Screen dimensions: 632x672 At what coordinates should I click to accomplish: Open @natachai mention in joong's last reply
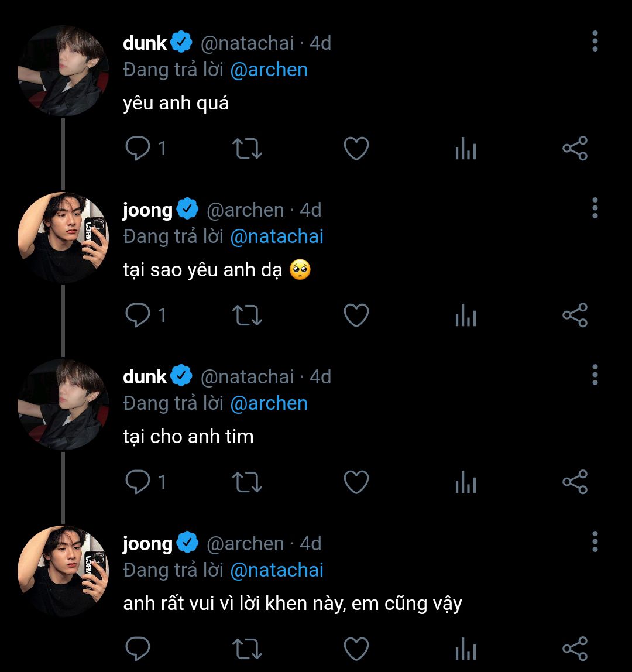coord(277,570)
